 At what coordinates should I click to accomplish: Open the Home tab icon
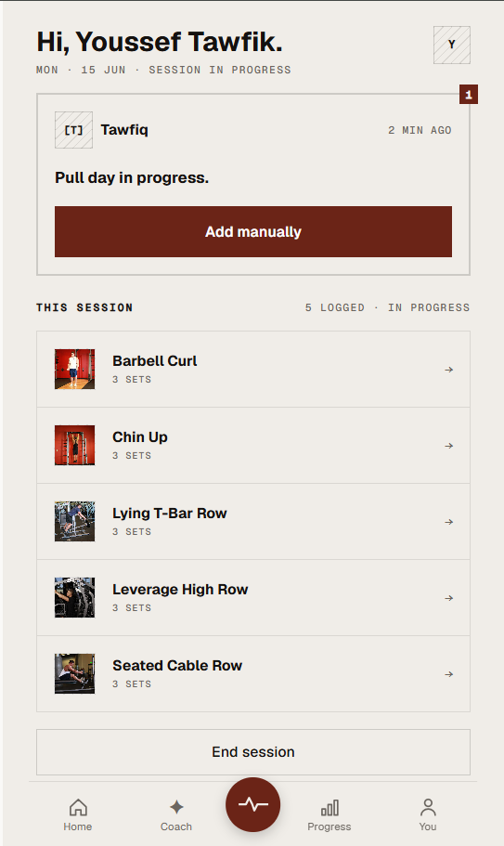(78, 807)
